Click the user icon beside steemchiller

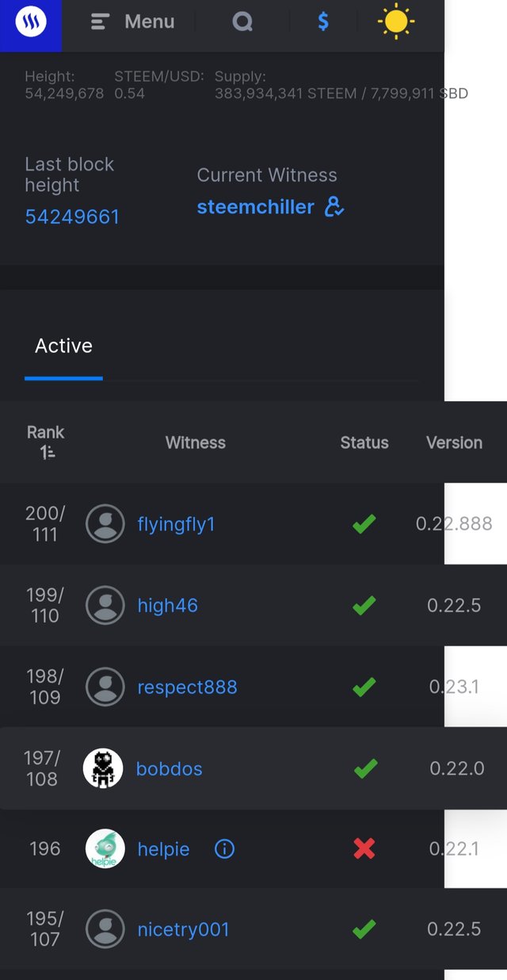pyautogui.click(x=334, y=207)
